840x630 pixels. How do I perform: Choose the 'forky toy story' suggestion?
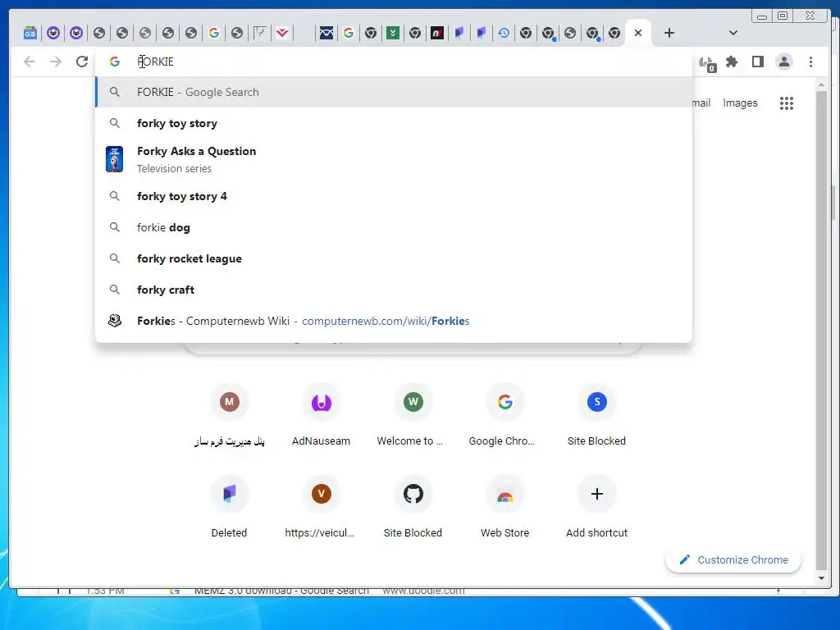394,123
